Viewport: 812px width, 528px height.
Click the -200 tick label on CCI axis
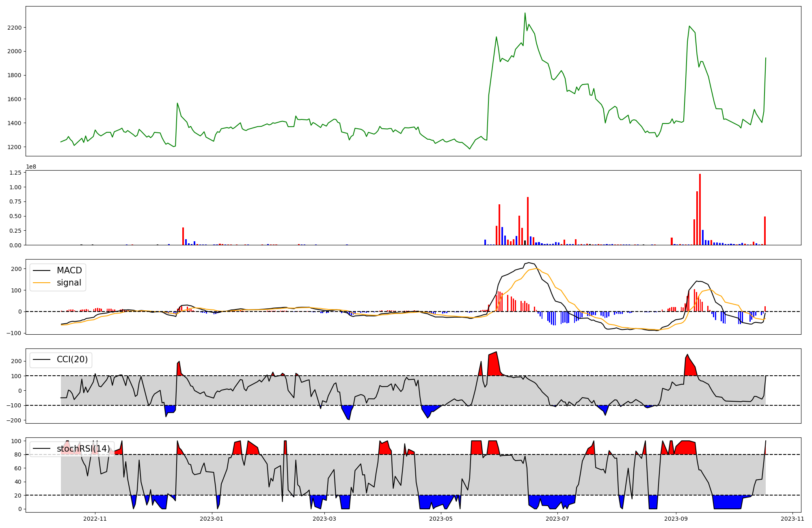coord(14,420)
